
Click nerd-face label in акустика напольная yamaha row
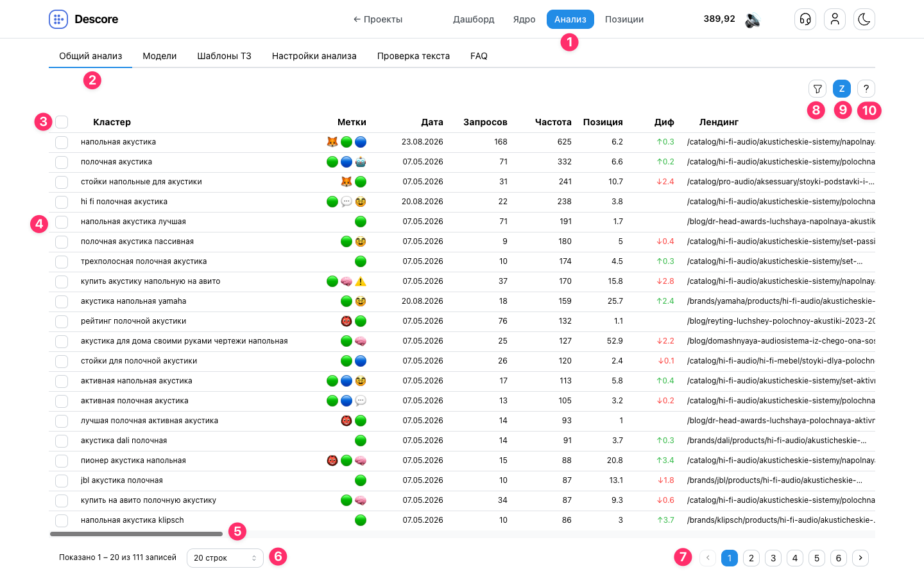click(361, 301)
